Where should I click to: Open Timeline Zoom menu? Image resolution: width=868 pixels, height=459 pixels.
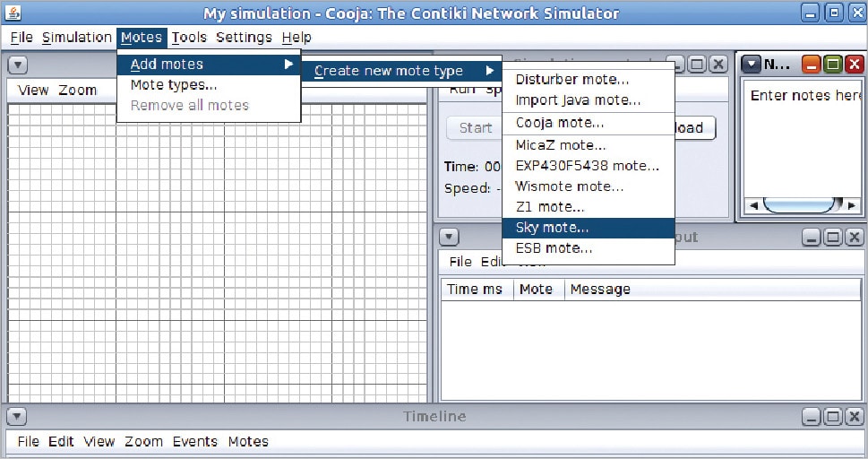[143, 442]
